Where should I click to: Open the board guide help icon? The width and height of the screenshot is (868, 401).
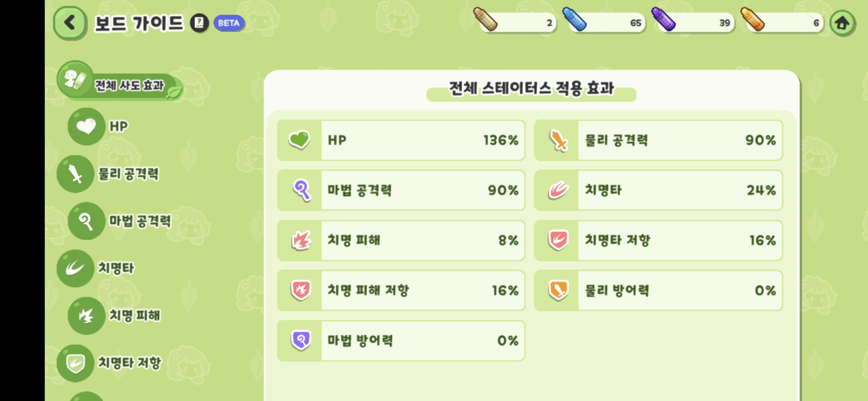[199, 23]
